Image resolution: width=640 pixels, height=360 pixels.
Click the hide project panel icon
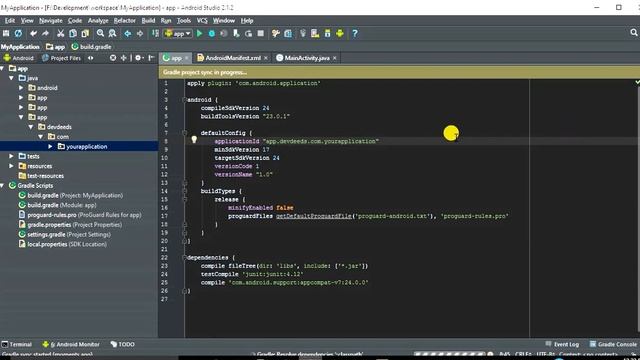coord(151,58)
